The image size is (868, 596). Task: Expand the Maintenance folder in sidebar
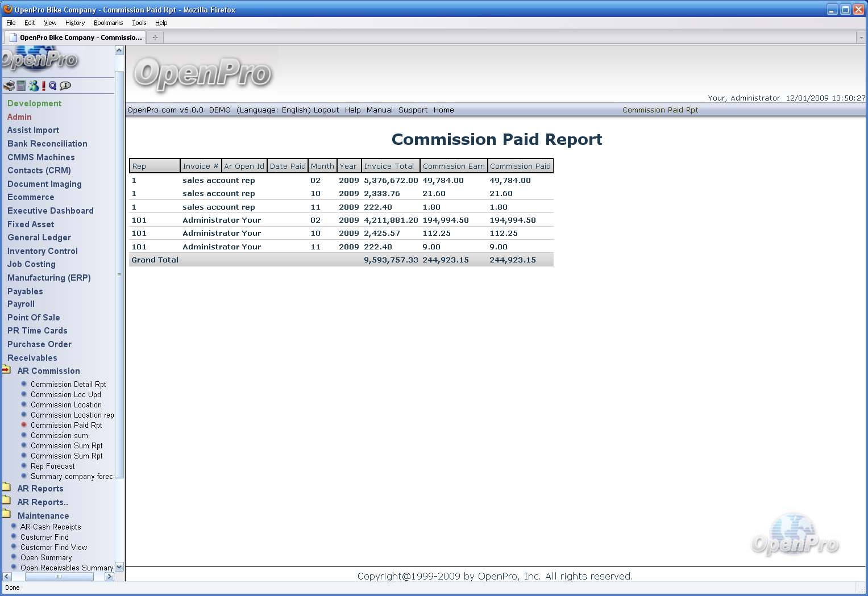pos(6,515)
